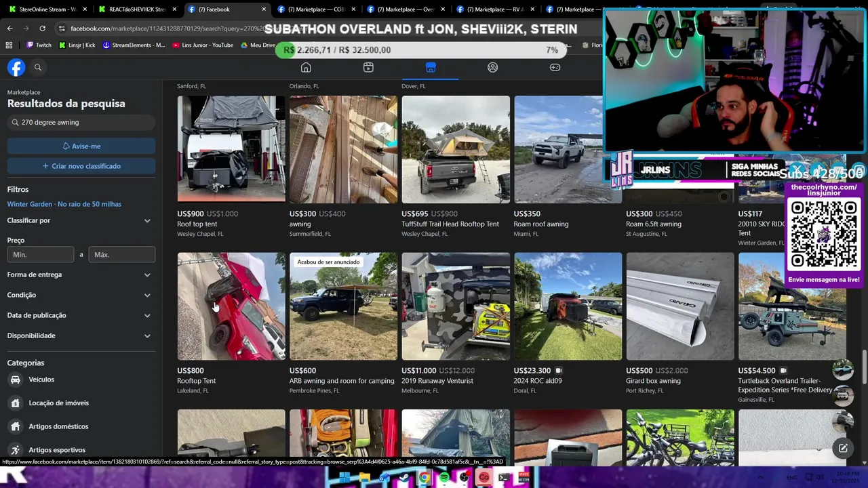Open 2024 ROC ald09 listing photo
This screenshot has width=868, height=488.
(568, 306)
